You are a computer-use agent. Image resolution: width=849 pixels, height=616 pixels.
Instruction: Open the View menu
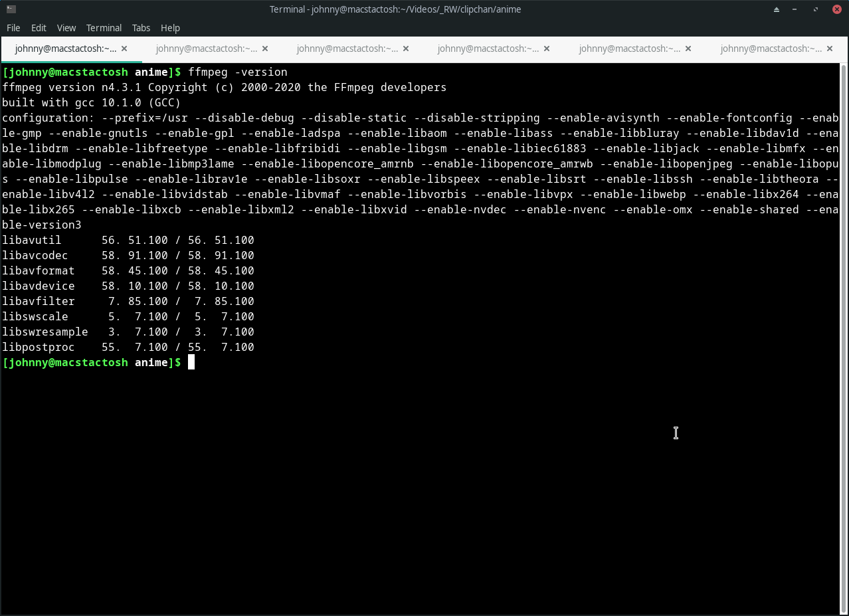tap(66, 28)
